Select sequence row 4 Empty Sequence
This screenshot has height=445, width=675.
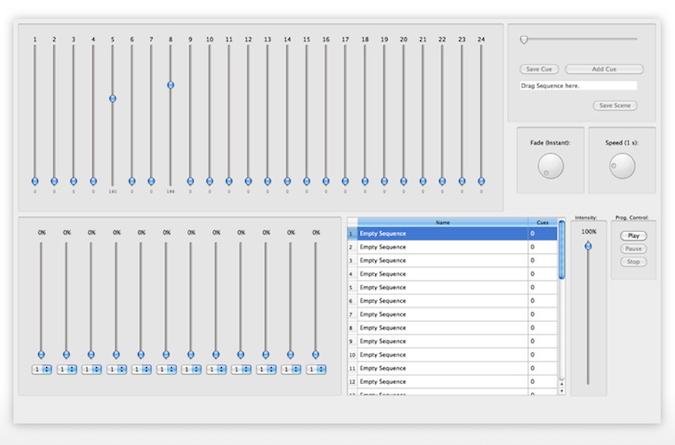click(x=452, y=274)
